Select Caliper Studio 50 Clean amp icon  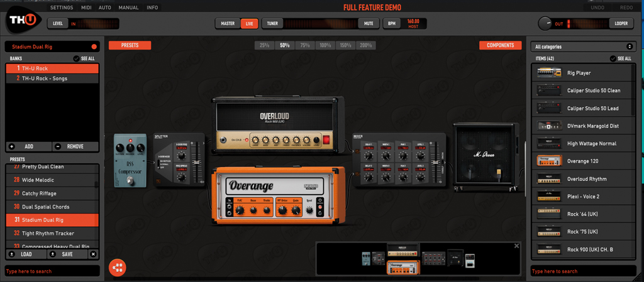[x=549, y=90]
